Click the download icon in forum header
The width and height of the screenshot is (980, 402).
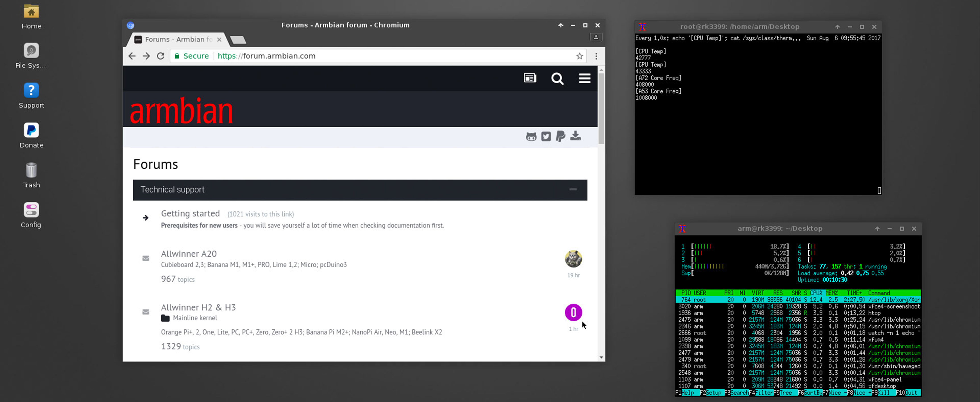point(575,136)
